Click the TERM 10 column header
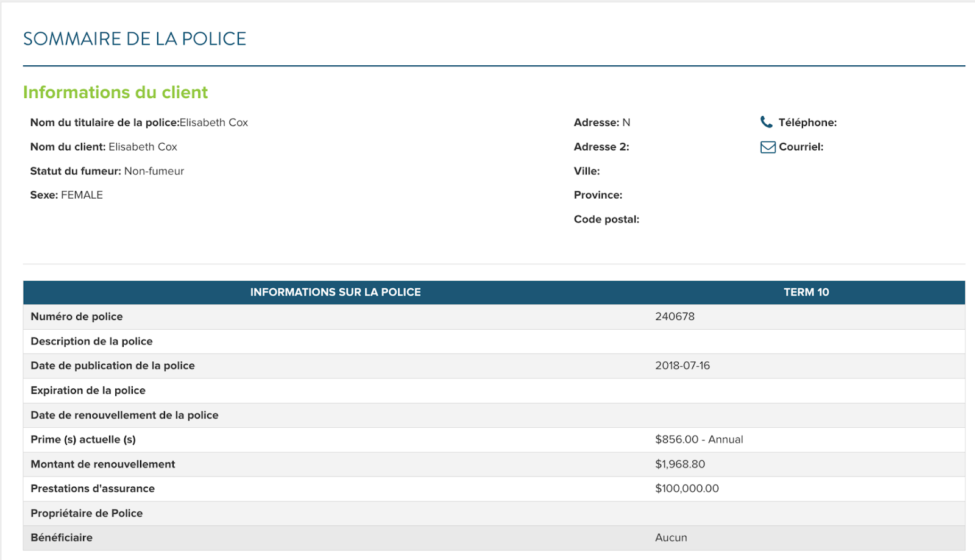 click(806, 292)
